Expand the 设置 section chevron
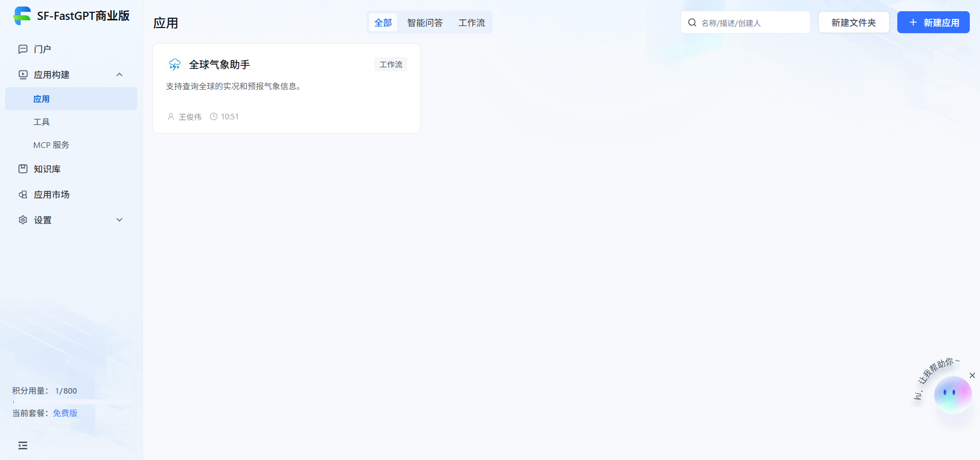 tap(119, 220)
